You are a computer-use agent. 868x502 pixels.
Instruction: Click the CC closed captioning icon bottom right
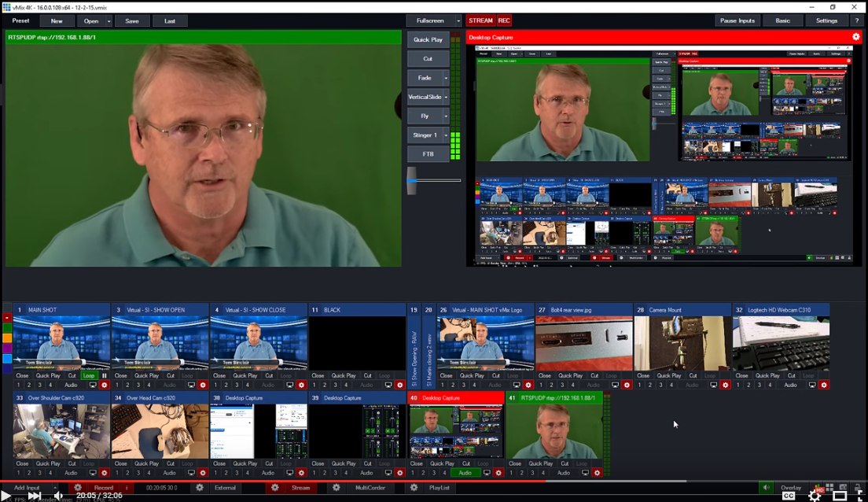click(x=789, y=496)
